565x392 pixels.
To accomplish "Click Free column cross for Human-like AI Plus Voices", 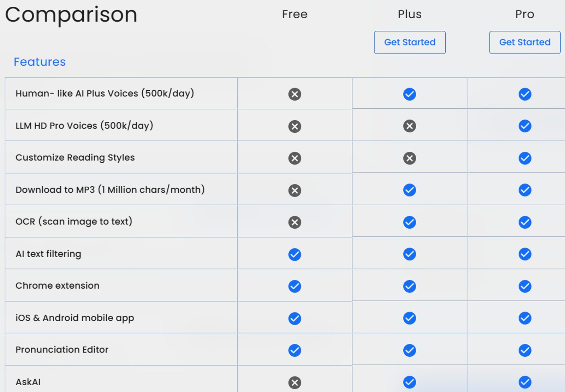I will [295, 94].
